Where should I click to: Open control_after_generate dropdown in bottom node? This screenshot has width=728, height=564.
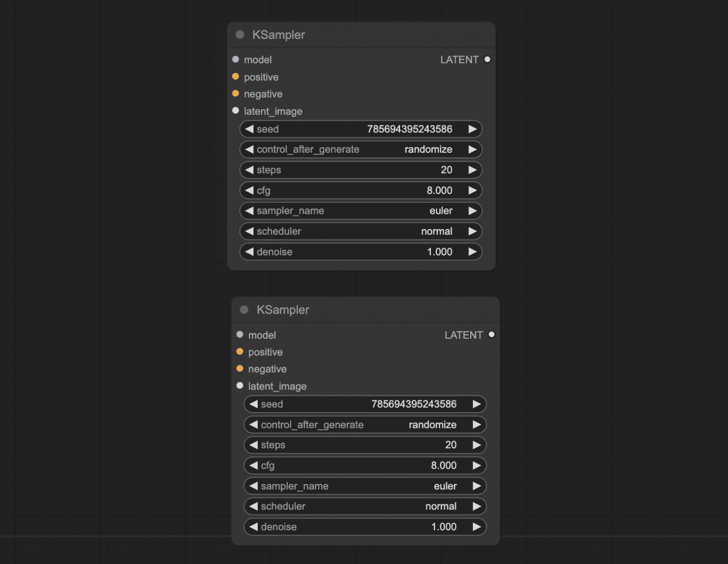[x=365, y=425]
